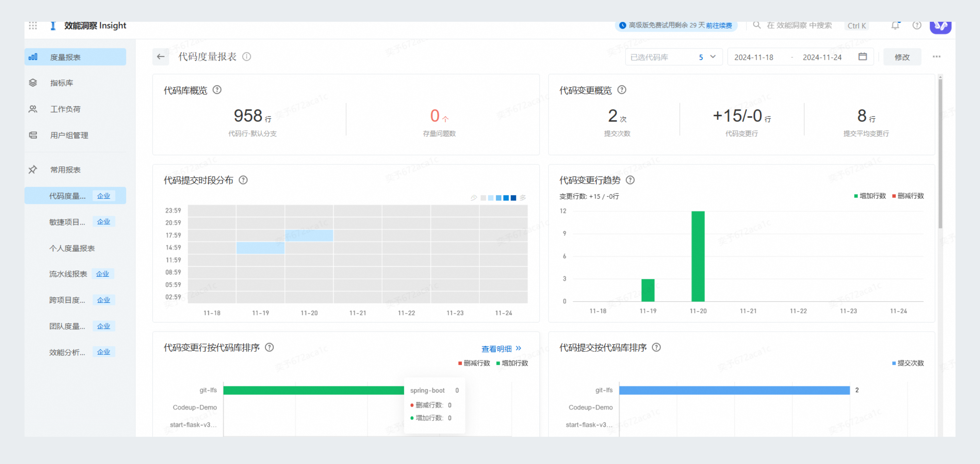
Task: Click help icon beside 代码库概览
Action: [217, 90]
